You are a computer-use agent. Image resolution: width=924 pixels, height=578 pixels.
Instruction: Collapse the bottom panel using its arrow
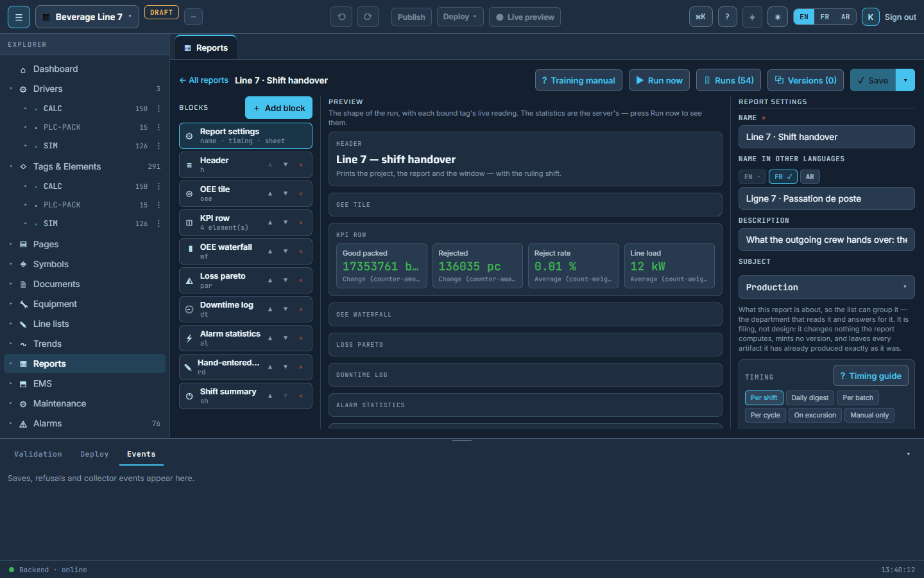pos(909,454)
